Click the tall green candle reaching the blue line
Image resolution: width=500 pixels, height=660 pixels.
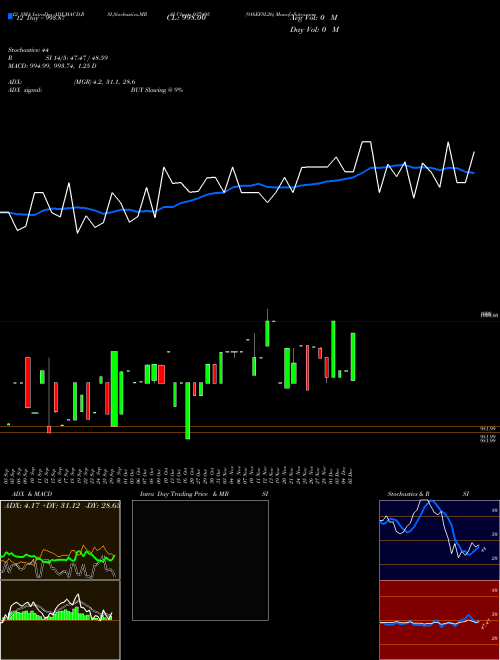(333, 349)
